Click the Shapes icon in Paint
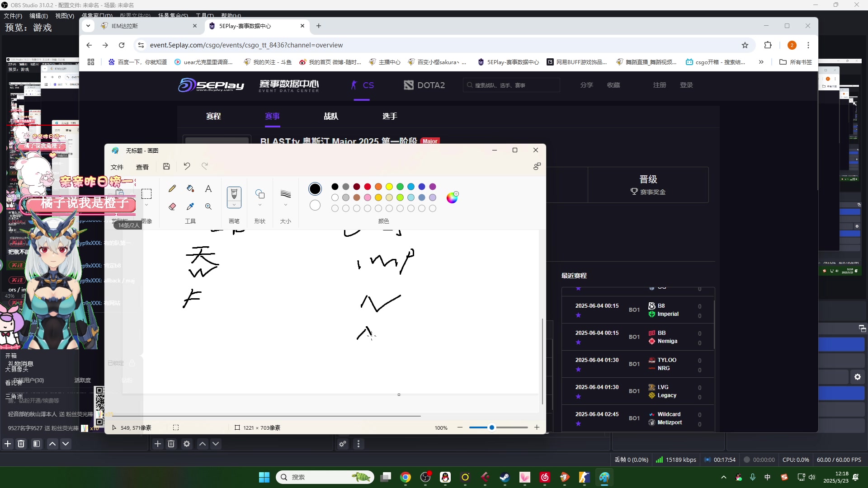 pyautogui.click(x=260, y=194)
